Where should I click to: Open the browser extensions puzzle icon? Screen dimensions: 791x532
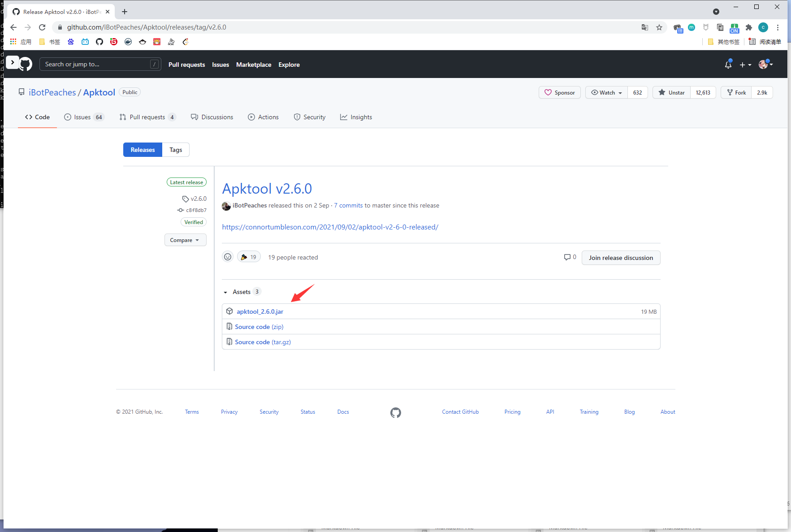748,27
